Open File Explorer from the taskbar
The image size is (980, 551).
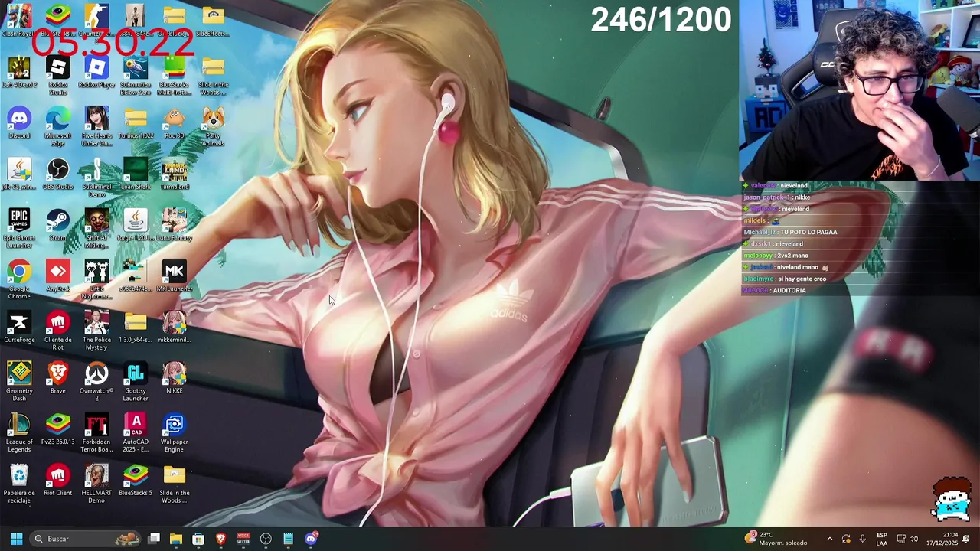click(x=176, y=539)
